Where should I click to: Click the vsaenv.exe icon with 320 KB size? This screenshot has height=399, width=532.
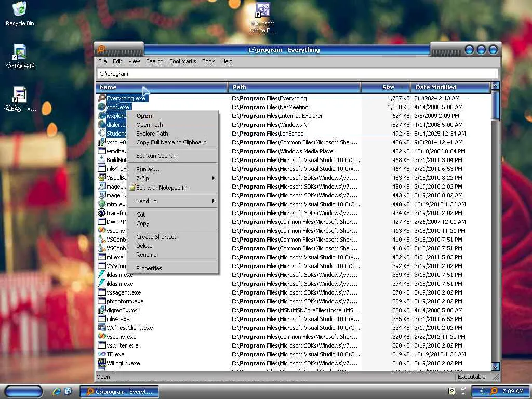point(102,337)
